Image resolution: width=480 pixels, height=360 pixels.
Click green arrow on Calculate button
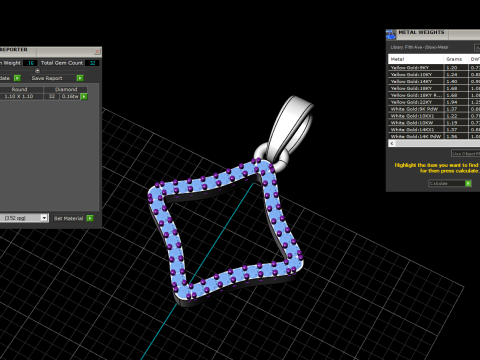[x=468, y=184]
